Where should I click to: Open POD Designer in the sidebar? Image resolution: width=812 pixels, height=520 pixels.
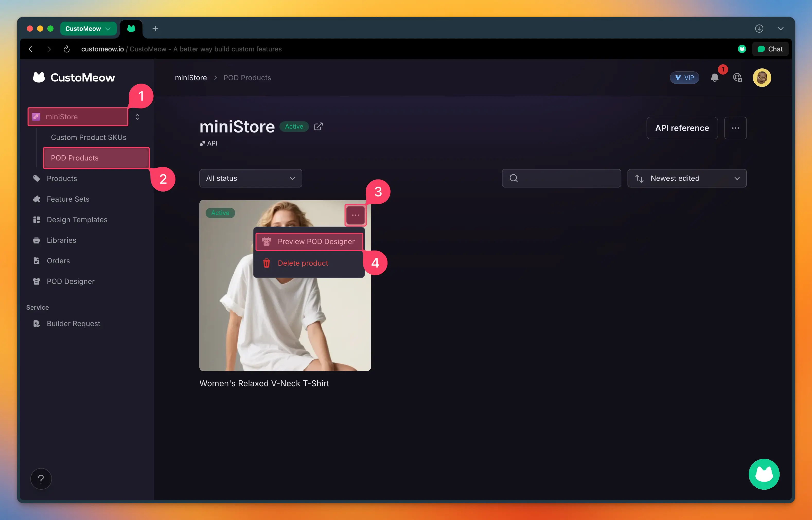[70, 281]
